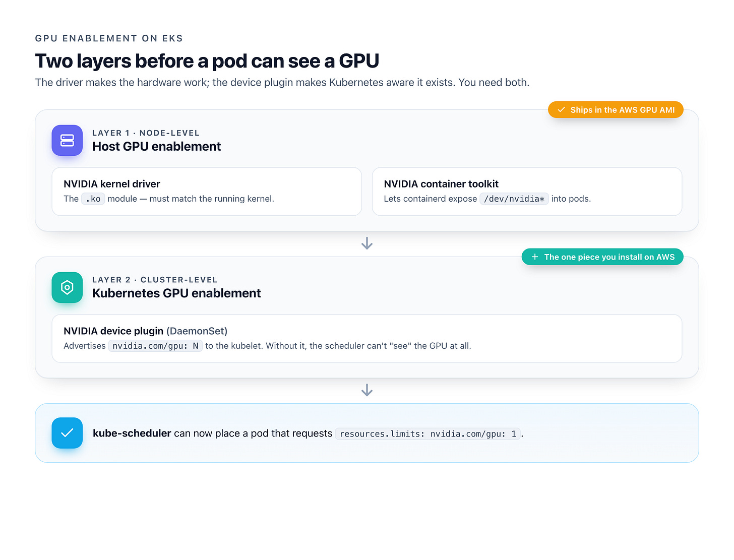Click the 'resources.limits: nvidia.com/gpu: 1' code chip
The width and height of the screenshot is (734, 560).
(x=428, y=434)
